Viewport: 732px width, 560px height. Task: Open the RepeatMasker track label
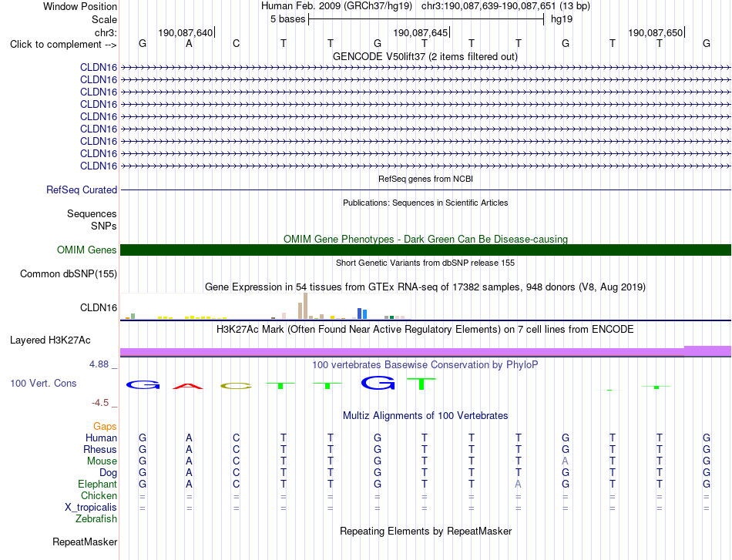point(85,542)
